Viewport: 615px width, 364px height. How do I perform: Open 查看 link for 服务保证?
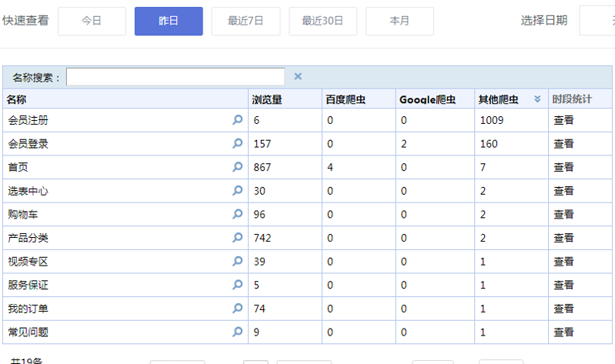point(563,285)
